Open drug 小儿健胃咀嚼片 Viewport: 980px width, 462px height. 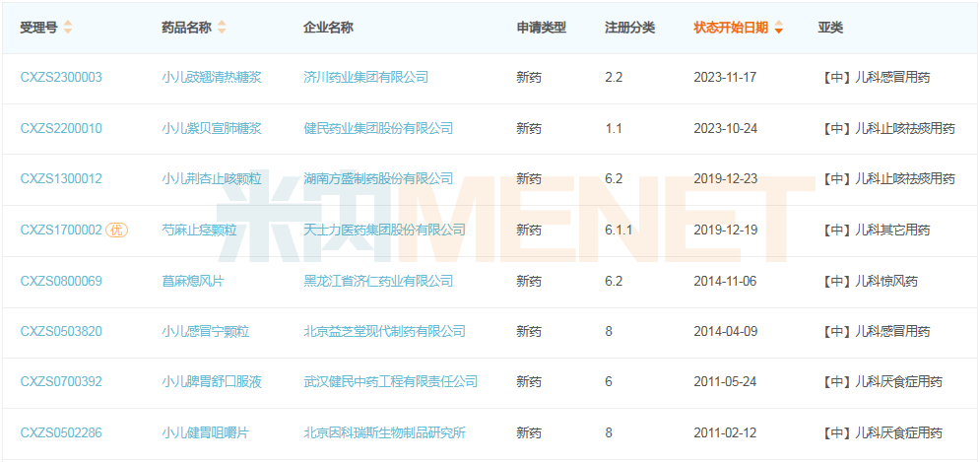click(x=205, y=432)
